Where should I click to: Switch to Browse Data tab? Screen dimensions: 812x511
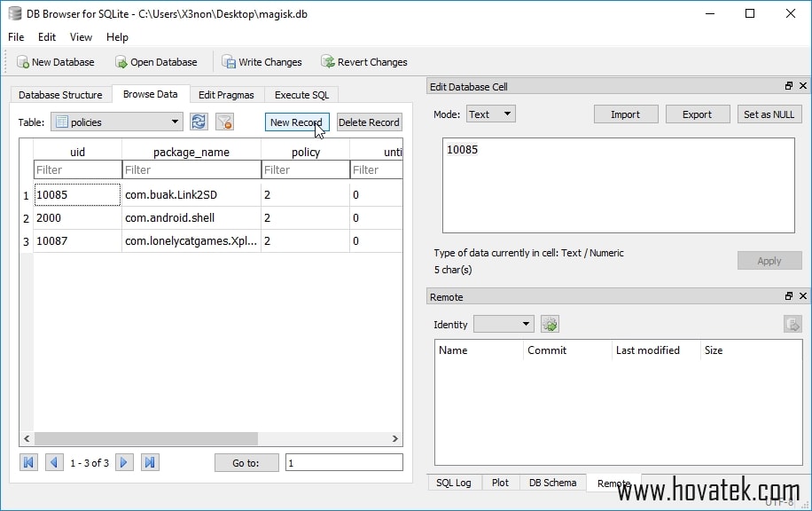click(150, 94)
